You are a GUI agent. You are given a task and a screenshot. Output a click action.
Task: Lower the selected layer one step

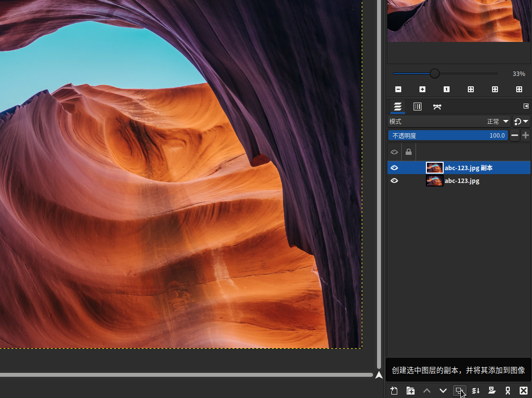443,391
